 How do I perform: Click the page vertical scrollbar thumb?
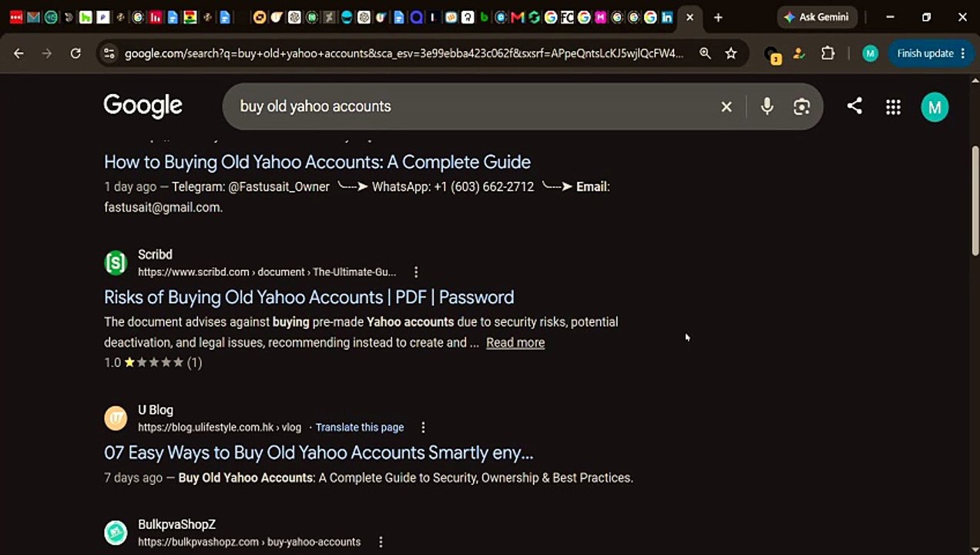coord(975,200)
